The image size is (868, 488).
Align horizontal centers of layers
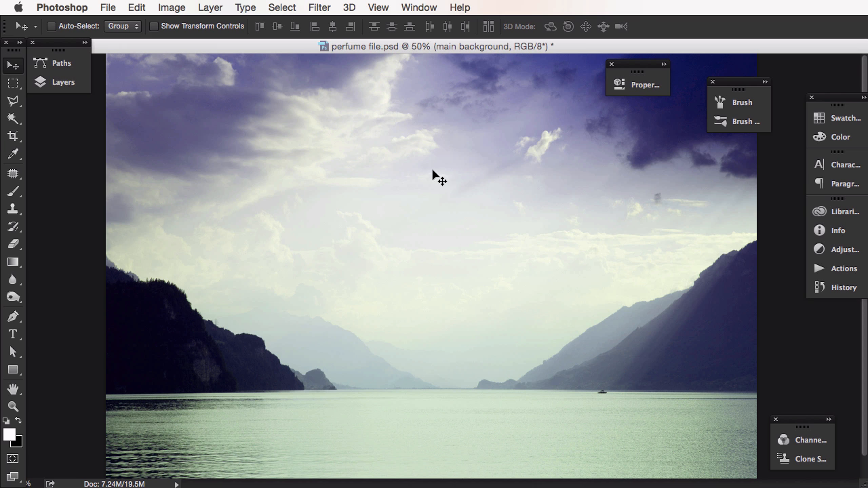[x=332, y=26]
